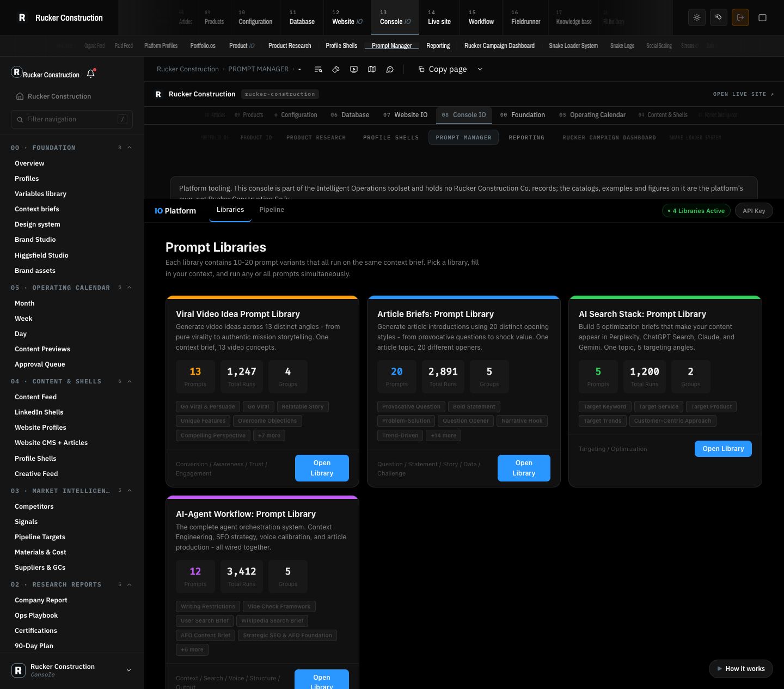Click the API Key button

tap(754, 211)
